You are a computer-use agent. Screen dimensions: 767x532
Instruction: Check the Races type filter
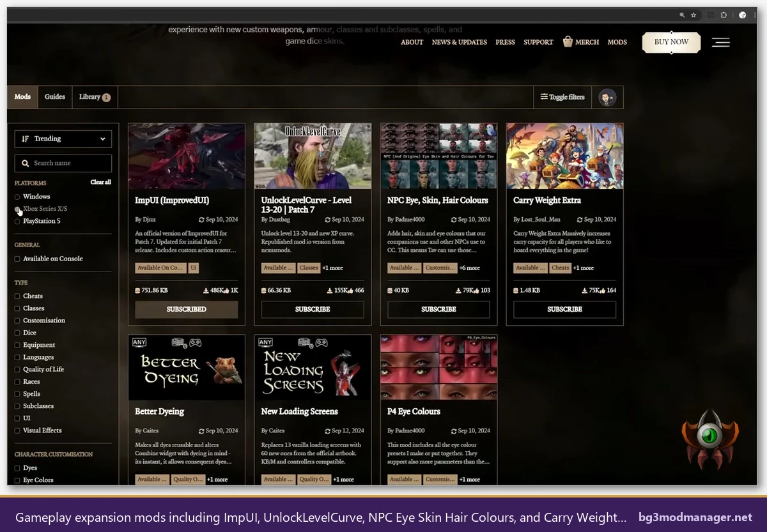click(x=17, y=382)
